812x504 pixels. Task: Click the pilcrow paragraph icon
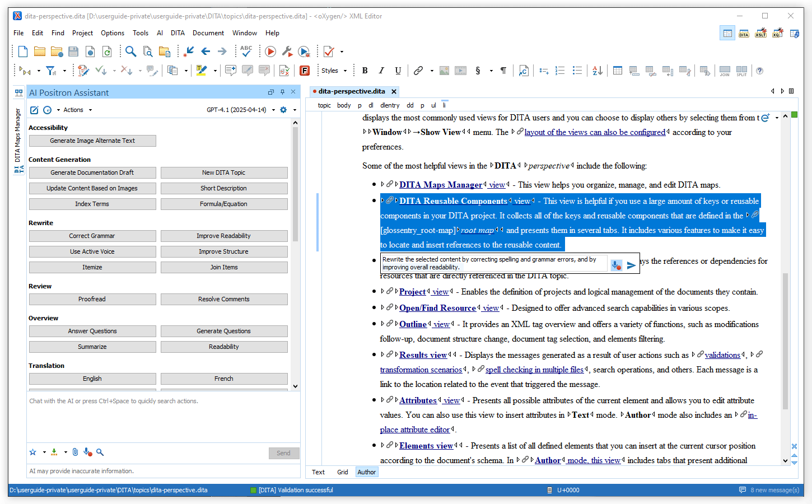pyautogui.click(x=503, y=71)
